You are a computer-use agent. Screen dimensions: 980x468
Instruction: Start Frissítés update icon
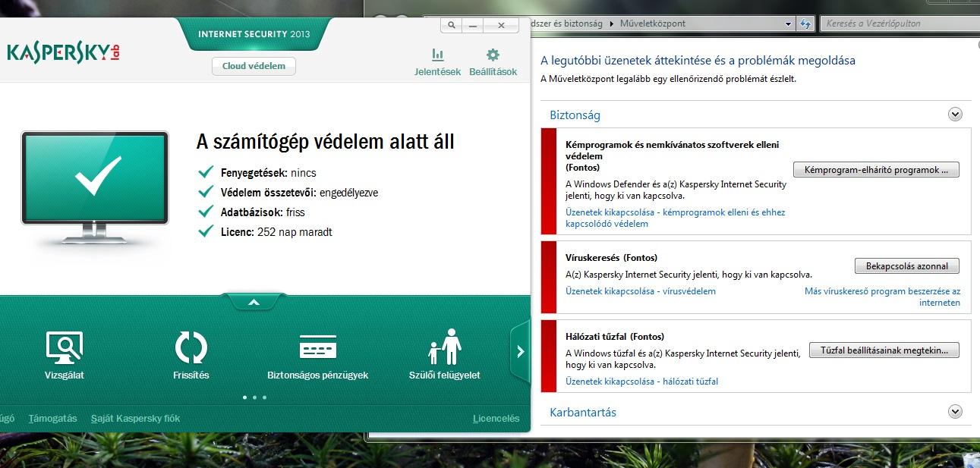coord(191,348)
